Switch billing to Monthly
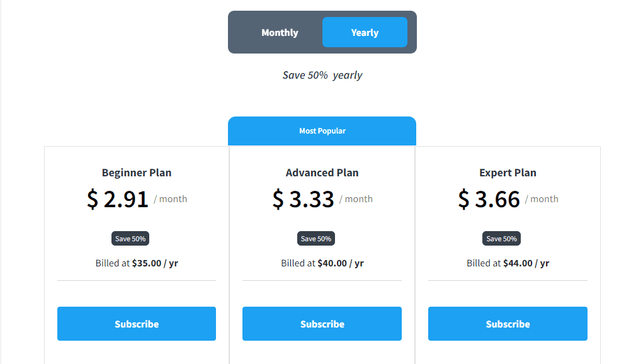The width and height of the screenshot is (636, 364). coord(280,33)
